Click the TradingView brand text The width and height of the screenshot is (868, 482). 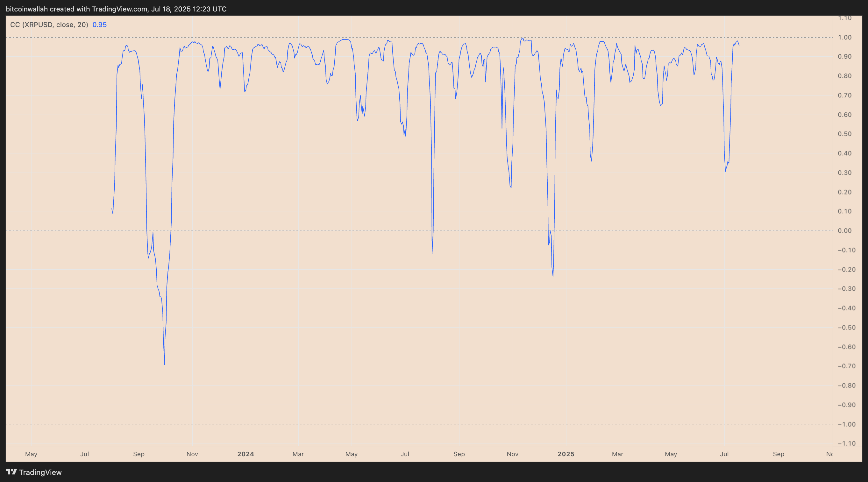click(40, 472)
